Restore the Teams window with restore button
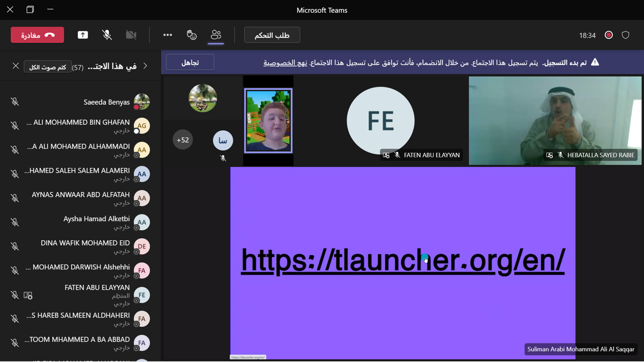 click(30, 10)
